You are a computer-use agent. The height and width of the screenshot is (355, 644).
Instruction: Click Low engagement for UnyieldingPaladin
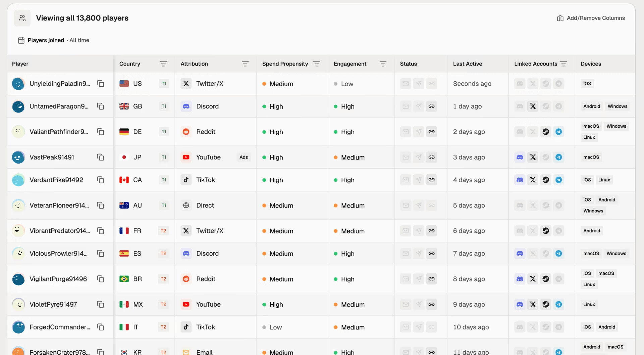point(343,84)
